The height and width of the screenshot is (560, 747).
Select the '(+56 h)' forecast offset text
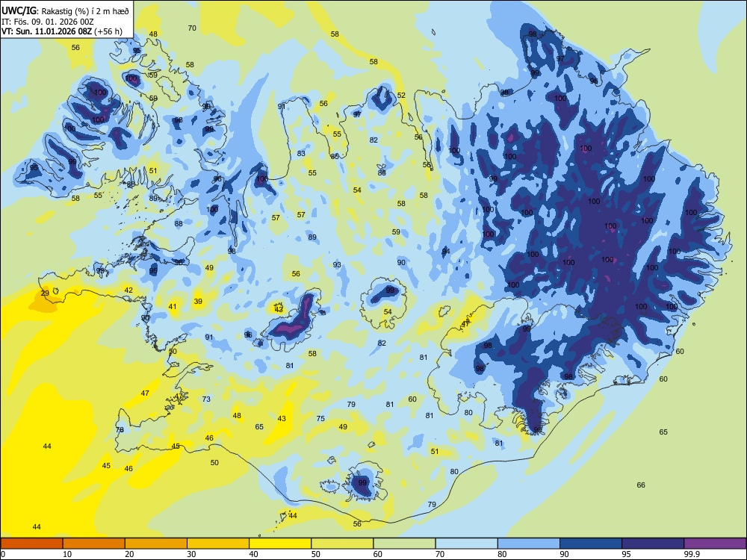point(108,32)
